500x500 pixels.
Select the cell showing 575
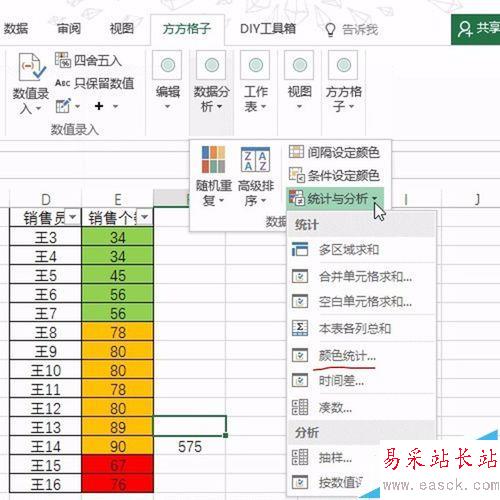pos(189,446)
